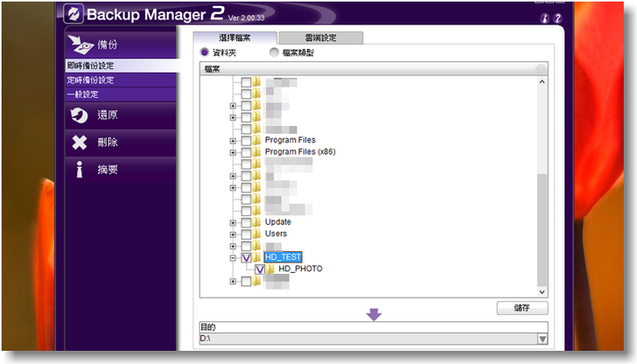Select the 檔案類型 radio button

pyautogui.click(x=274, y=52)
